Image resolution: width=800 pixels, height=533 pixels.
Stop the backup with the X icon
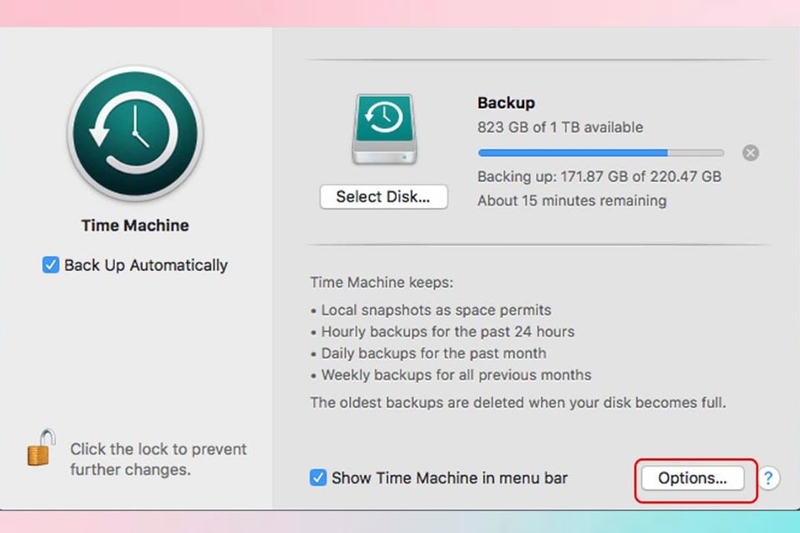(x=751, y=153)
